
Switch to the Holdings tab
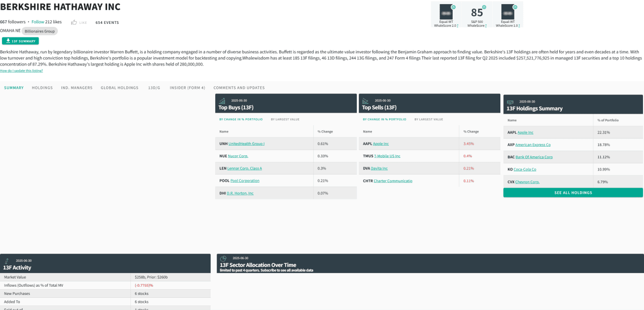click(42, 88)
